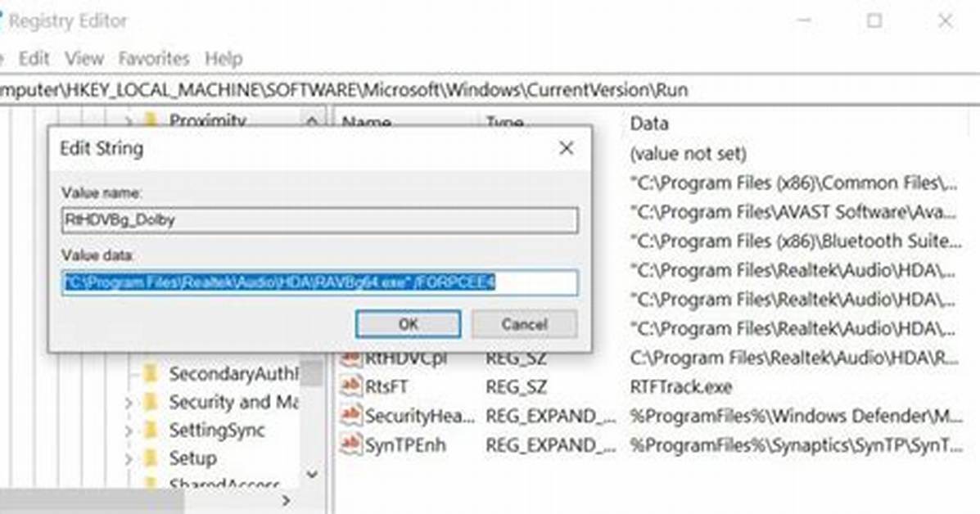The image size is (980, 514).
Task: Expand the Security and Ma tree node
Action: click(x=128, y=403)
